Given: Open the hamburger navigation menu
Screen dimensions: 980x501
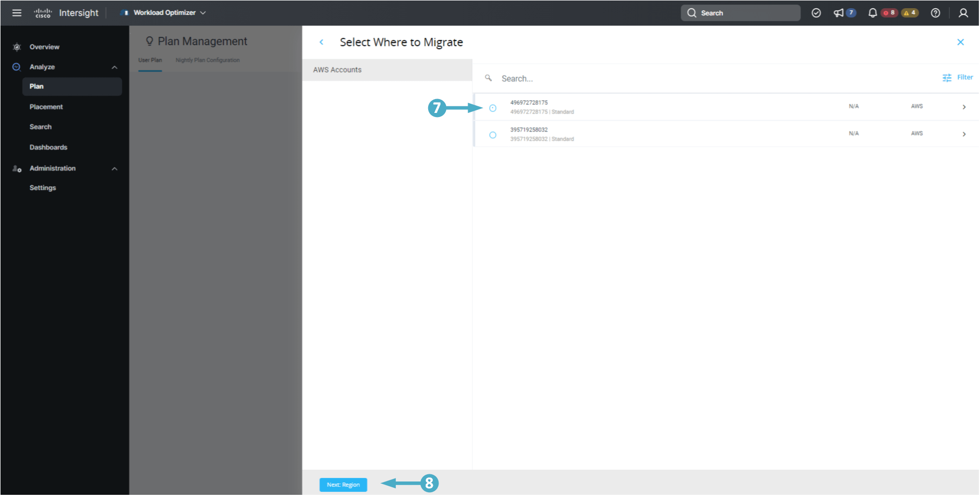Looking at the screenshot, I should click(17, 13).
